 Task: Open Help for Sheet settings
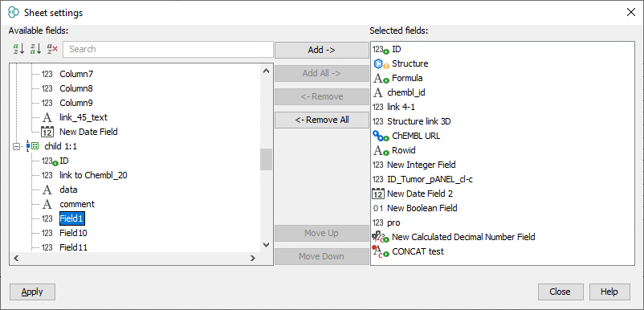click(x=609, y=292)
